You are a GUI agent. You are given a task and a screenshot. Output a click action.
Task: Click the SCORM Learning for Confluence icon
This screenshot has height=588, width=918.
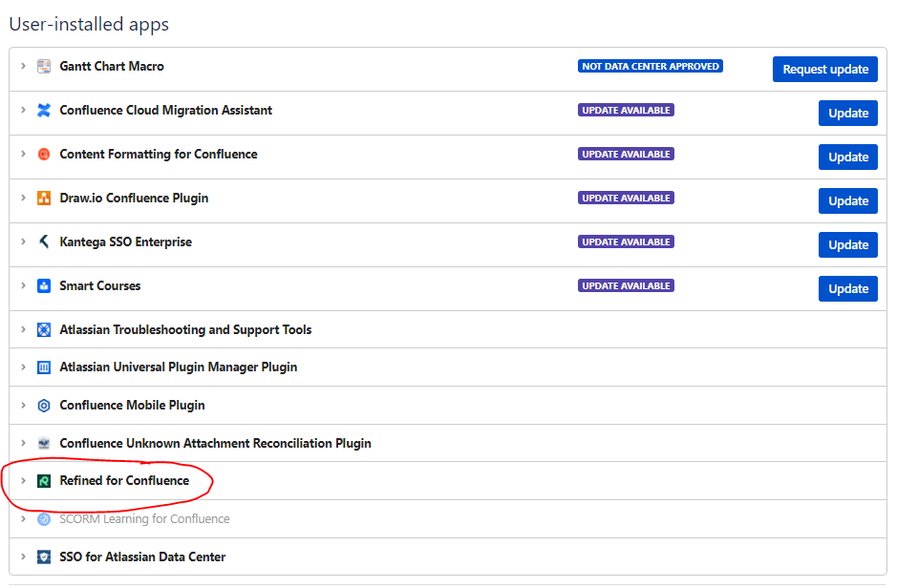[x=44, y=519]
